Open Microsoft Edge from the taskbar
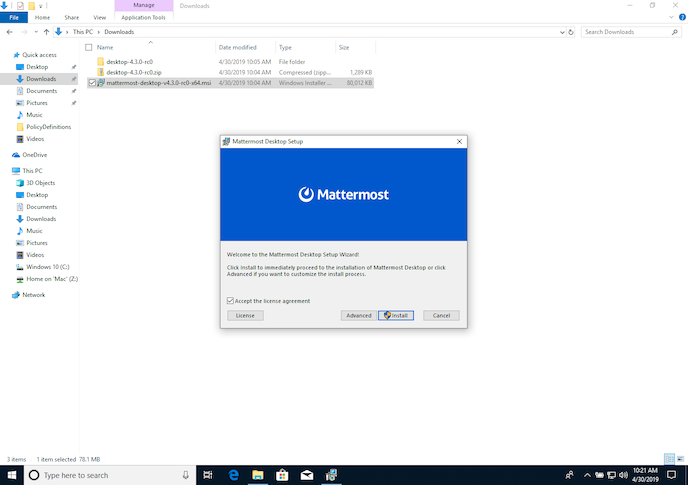The width and height of the screenshot is (688, 485). (x=231, y=474)
